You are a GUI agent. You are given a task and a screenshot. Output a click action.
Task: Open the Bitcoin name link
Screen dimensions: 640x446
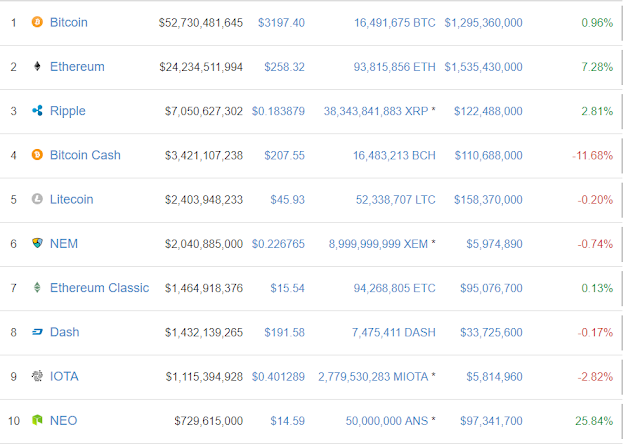pos(68,22)
